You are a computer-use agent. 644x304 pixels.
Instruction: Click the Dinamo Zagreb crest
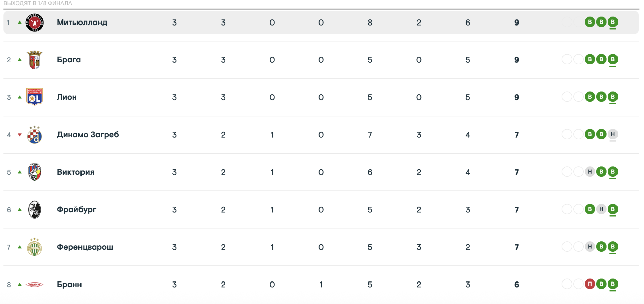35,135
